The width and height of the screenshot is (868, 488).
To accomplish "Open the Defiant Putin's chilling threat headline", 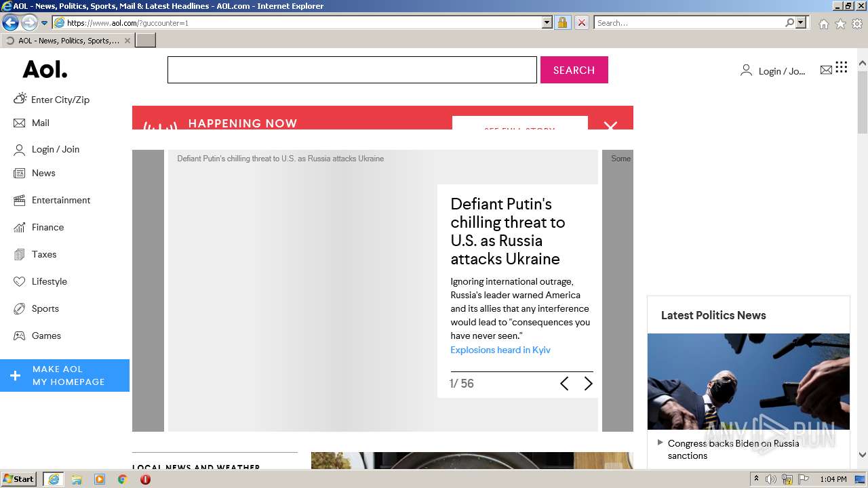I will (508, 231).
